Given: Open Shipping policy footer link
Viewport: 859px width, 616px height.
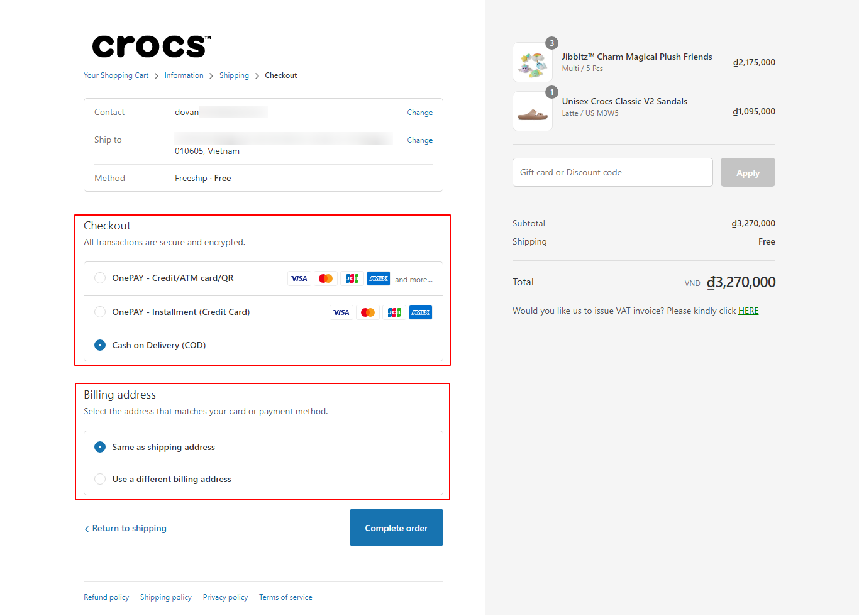Looking at the screenshot, I should coord(166,597).
